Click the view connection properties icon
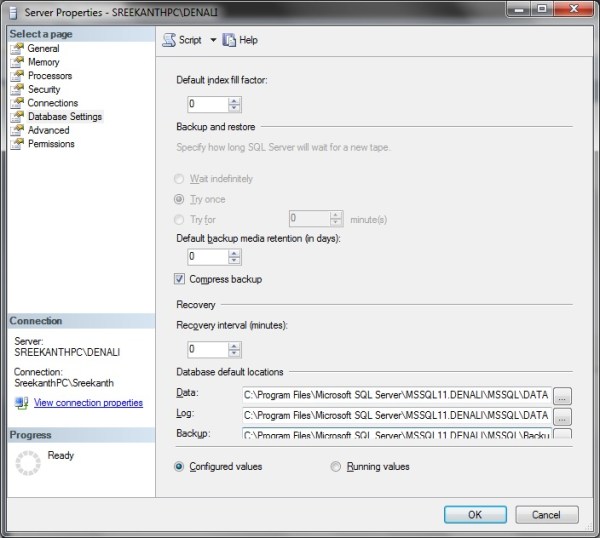 click(x=21, y=403)
